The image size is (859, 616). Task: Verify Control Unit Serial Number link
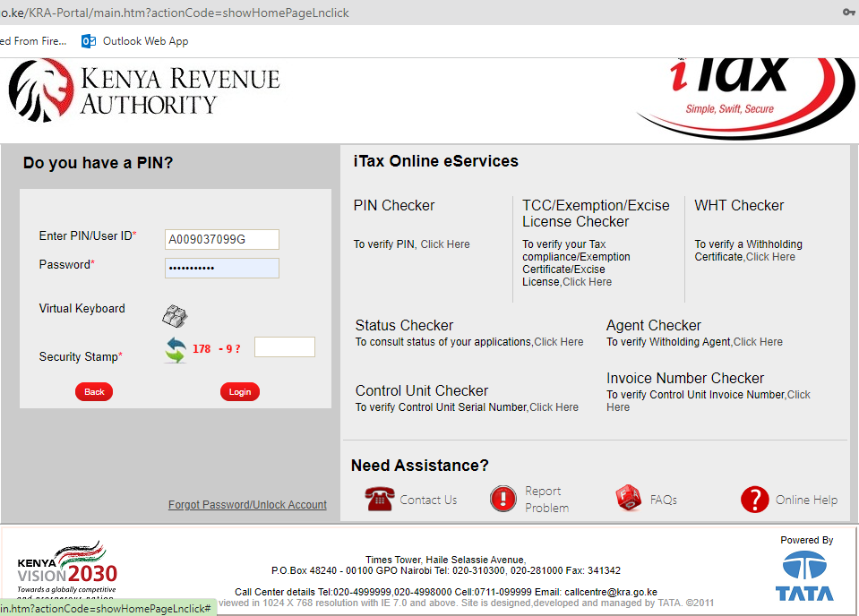click(554, 406)
